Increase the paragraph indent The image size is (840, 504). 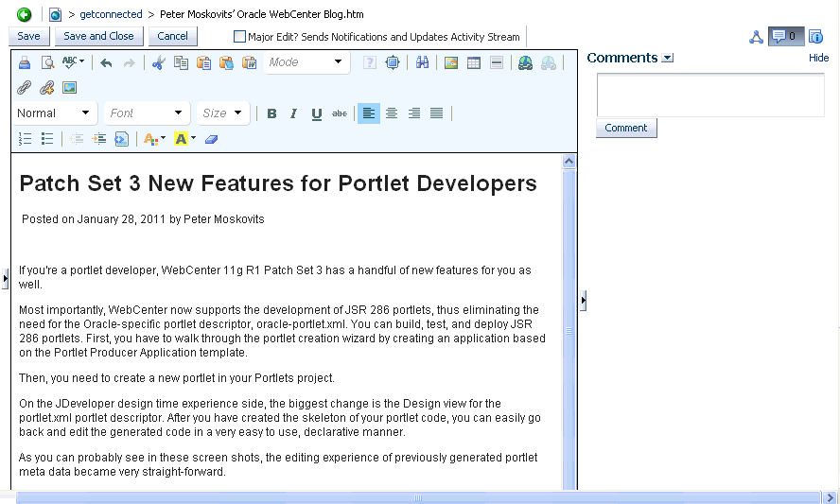[x=99, y=139]
